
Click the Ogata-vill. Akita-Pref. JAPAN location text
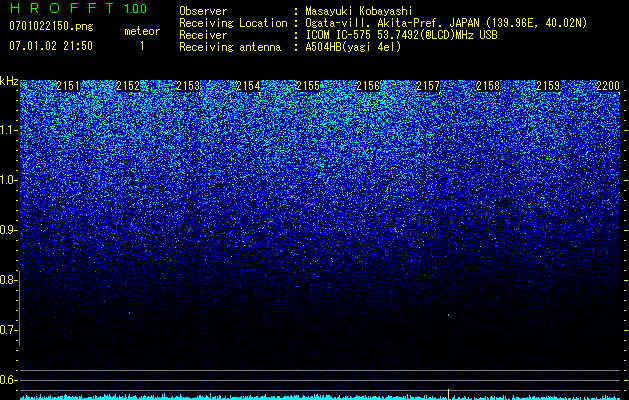[x=446, y=23]
